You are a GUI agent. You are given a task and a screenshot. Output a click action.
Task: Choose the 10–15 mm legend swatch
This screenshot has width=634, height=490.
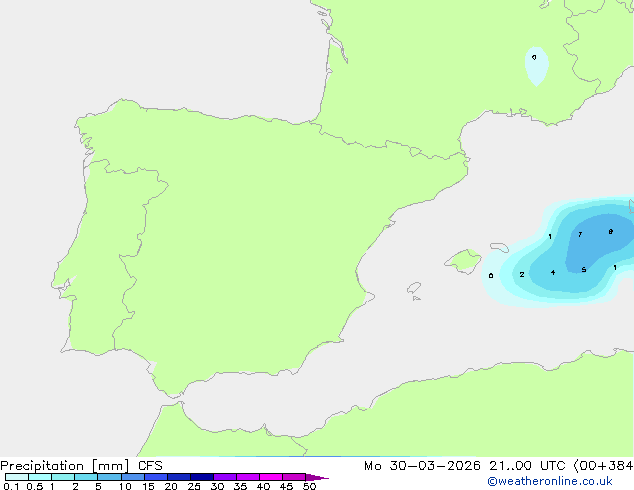click(133, 477)
